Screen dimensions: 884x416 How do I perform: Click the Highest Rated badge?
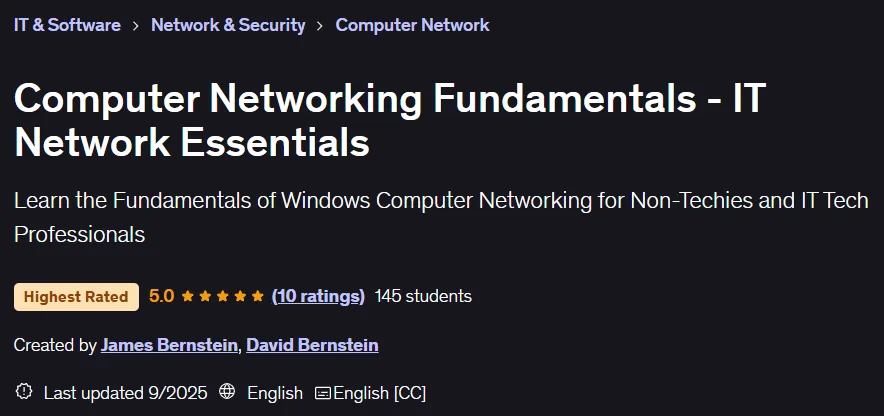coord(76,296)
